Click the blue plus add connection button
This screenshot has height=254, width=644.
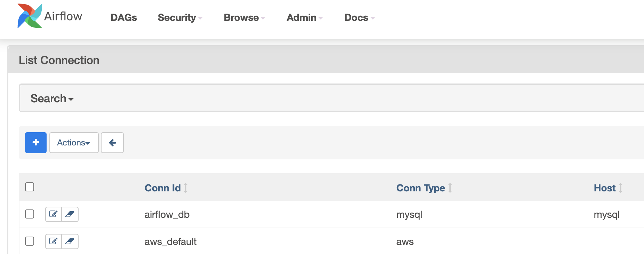(36, 143)
